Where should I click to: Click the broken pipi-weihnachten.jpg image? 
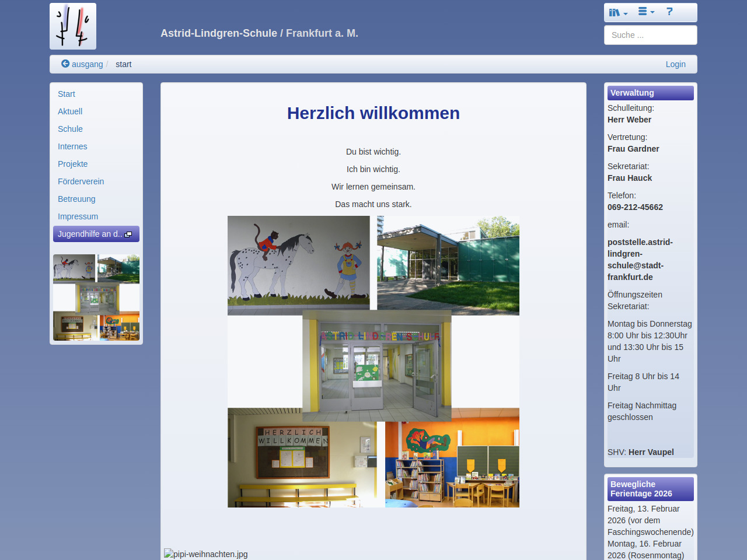(x=206, y=554)
